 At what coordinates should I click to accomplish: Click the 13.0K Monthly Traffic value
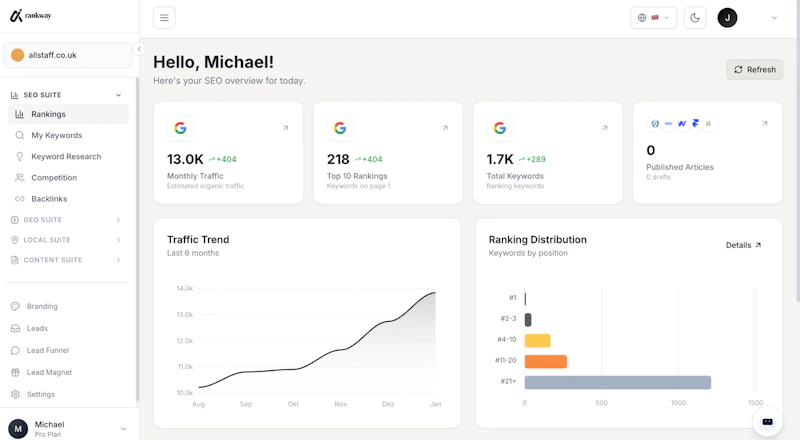point(185,159)
